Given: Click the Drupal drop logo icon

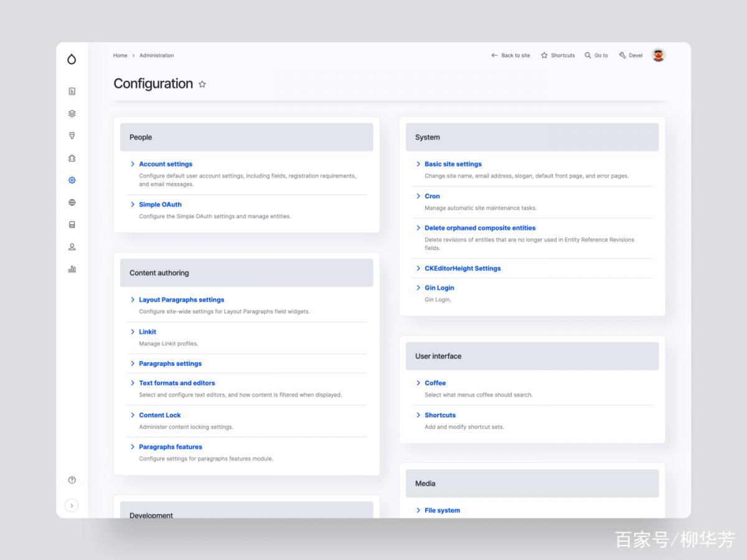Looking at the screenshot, I should point(72,59).
